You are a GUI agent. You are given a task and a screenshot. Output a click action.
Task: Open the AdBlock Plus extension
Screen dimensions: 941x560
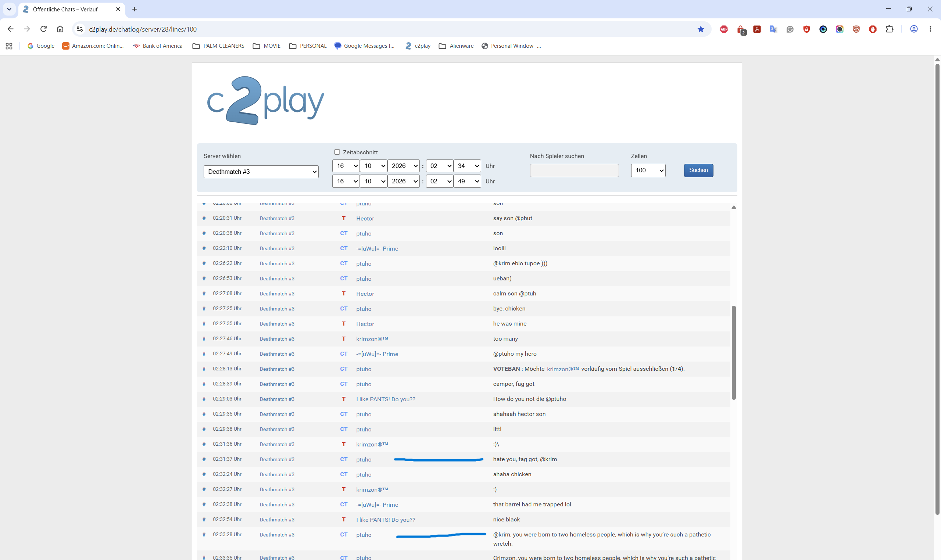724,29
